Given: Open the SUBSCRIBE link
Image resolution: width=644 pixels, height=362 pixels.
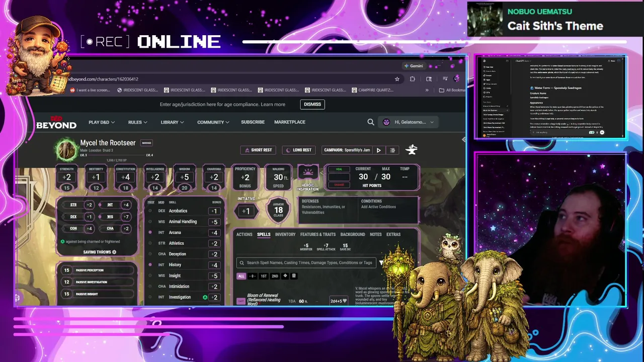Looking at the screenshot, I should point(253,122).
